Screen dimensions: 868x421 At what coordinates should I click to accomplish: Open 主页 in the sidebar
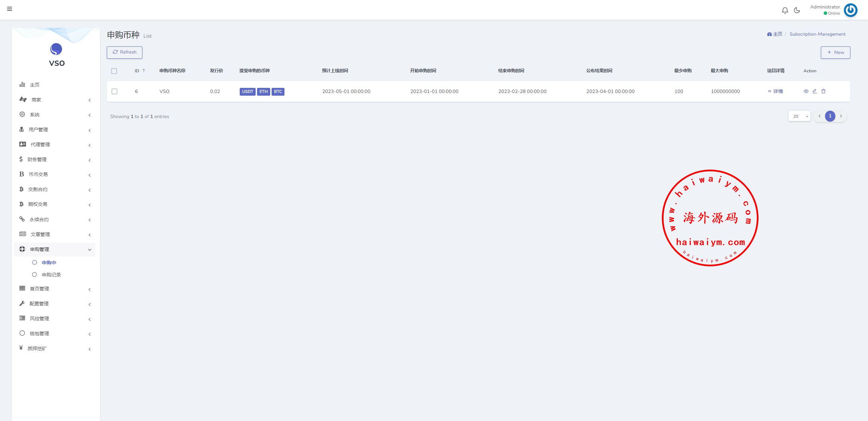click(x=35, y=85)
